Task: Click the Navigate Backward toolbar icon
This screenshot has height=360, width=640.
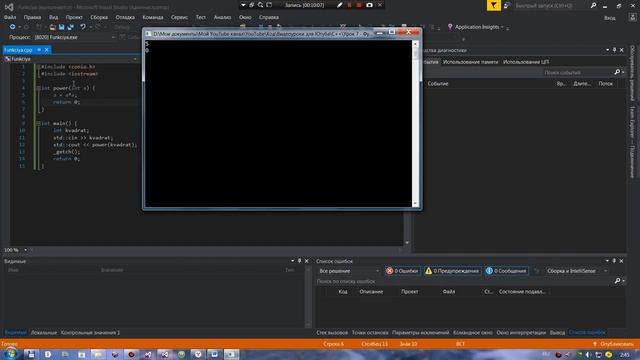Action: point(13,27)
